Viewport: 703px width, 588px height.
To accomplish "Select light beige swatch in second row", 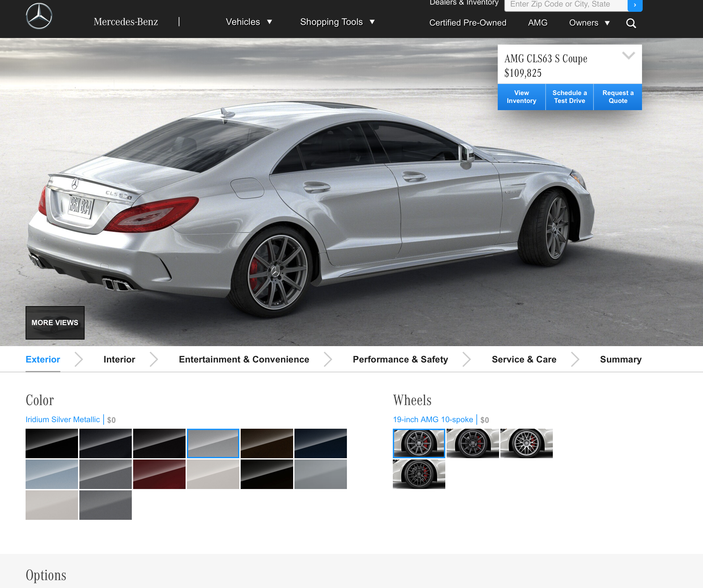I will [x=213, y=474].
